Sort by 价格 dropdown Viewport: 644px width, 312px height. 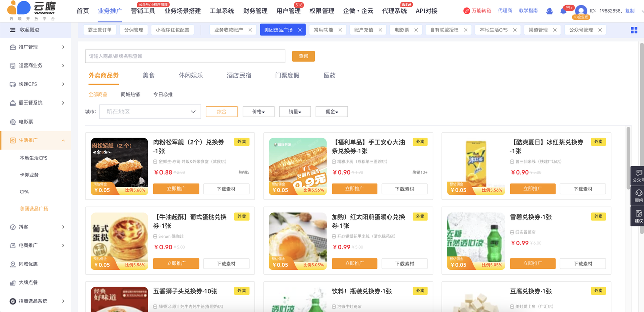click(258, 112)
